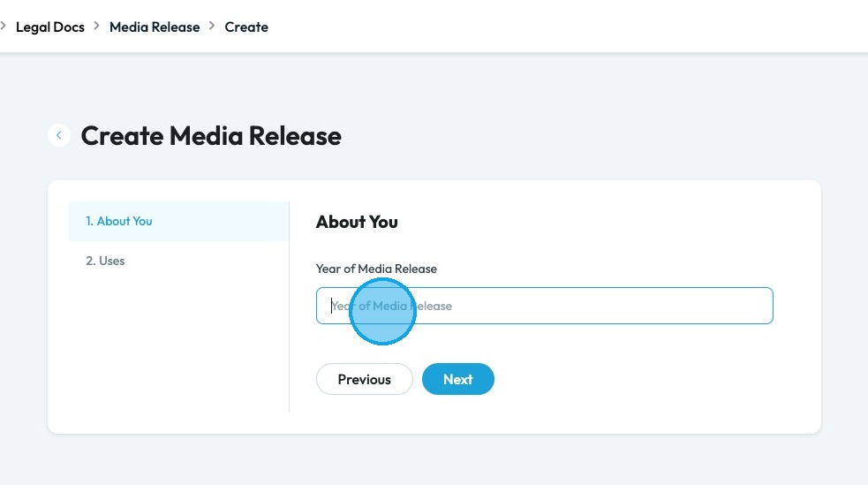868x485 pixels.
Task: Click the back arrow beside Create Media Release
Action: click(59, 135)
